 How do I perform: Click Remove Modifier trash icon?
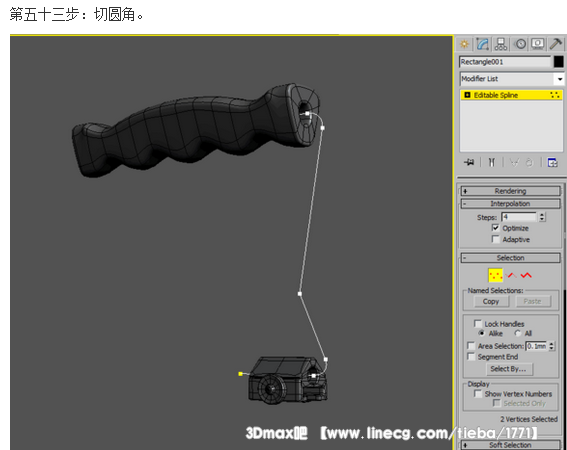[529, 162]
